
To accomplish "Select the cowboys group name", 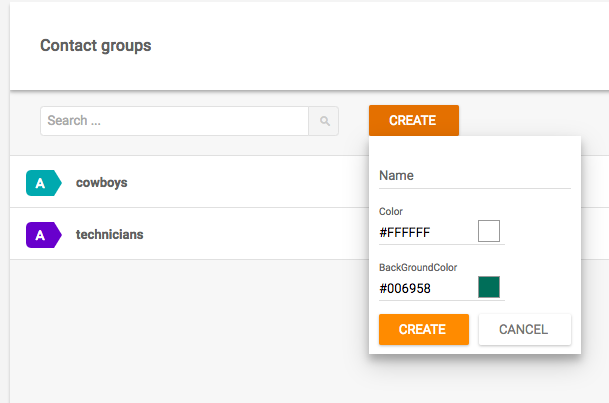I will (102, 183).
